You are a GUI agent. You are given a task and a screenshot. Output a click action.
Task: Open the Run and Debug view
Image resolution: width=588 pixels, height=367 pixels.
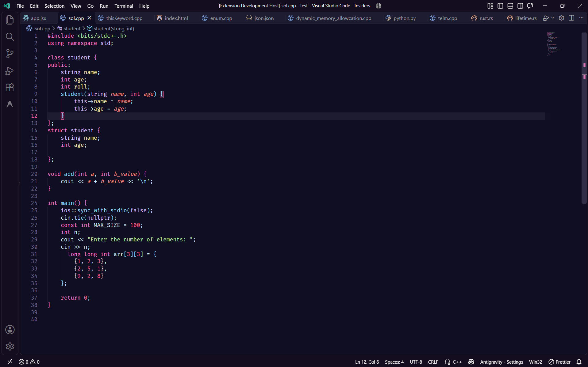10,71
